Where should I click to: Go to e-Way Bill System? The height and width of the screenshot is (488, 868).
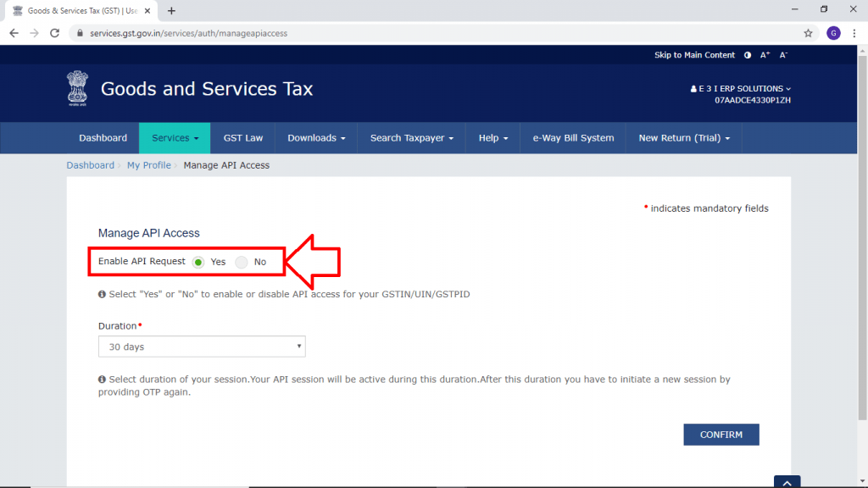click(573, 138)
